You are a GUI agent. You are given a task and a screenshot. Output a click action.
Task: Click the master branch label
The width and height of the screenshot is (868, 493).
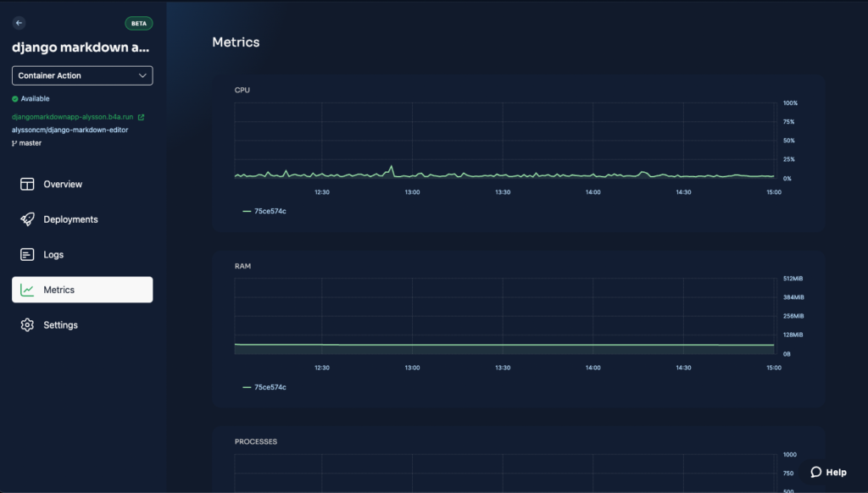31,143
